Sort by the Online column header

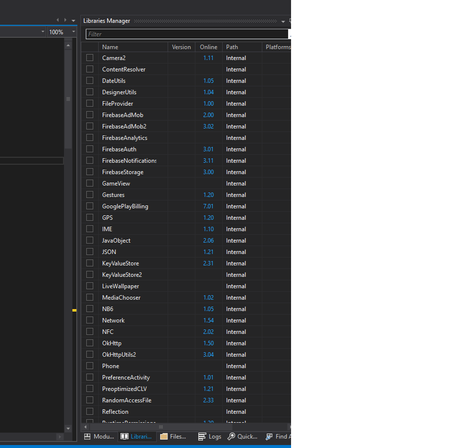tap(209, 47)
